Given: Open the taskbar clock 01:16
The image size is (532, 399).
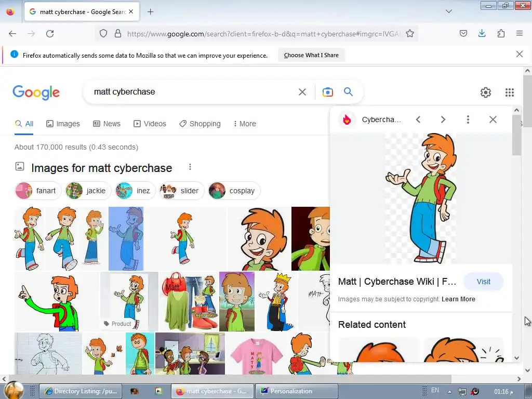Looking at the screenshot, I should 503,392.
